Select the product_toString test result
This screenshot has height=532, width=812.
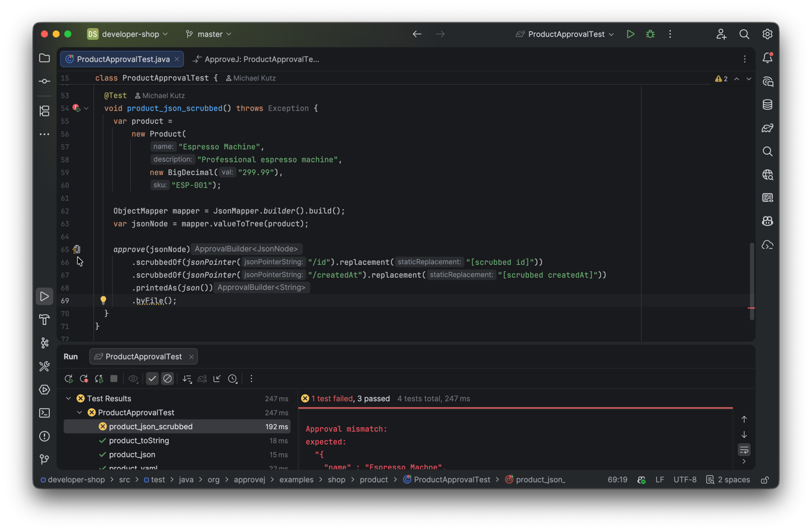point(139,440)
